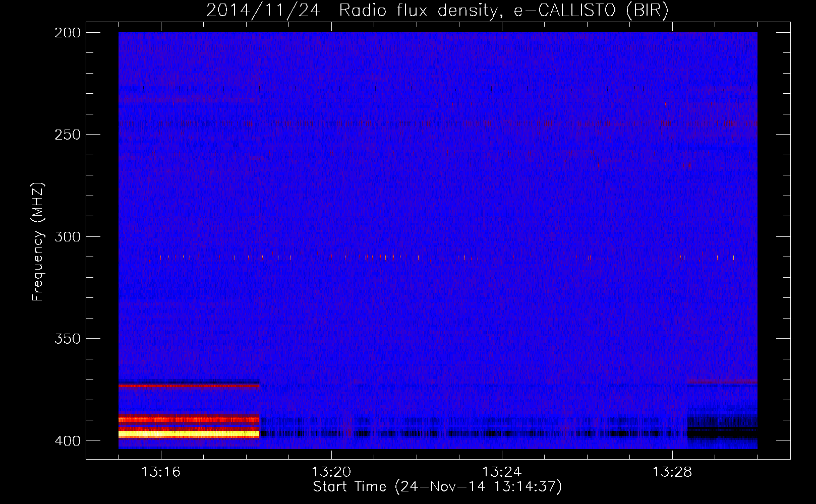
Task: Click the 13:16 time tick label
Action: click(161, 472)
